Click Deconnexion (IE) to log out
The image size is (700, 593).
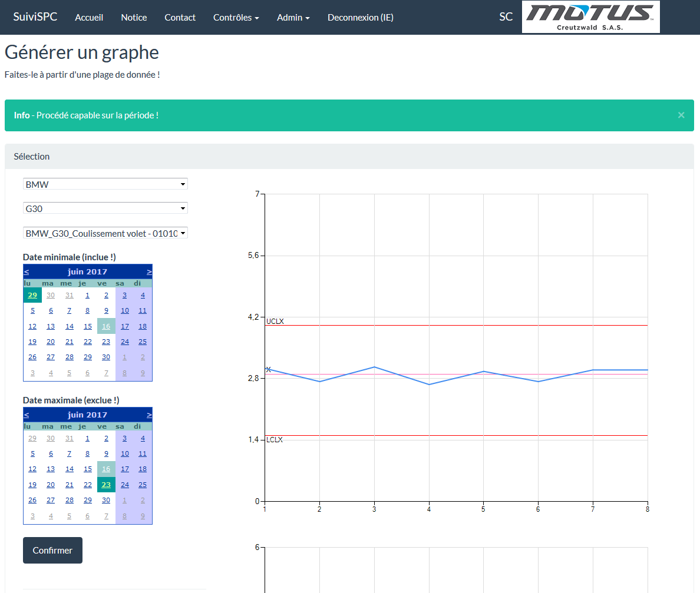(360, 18)
